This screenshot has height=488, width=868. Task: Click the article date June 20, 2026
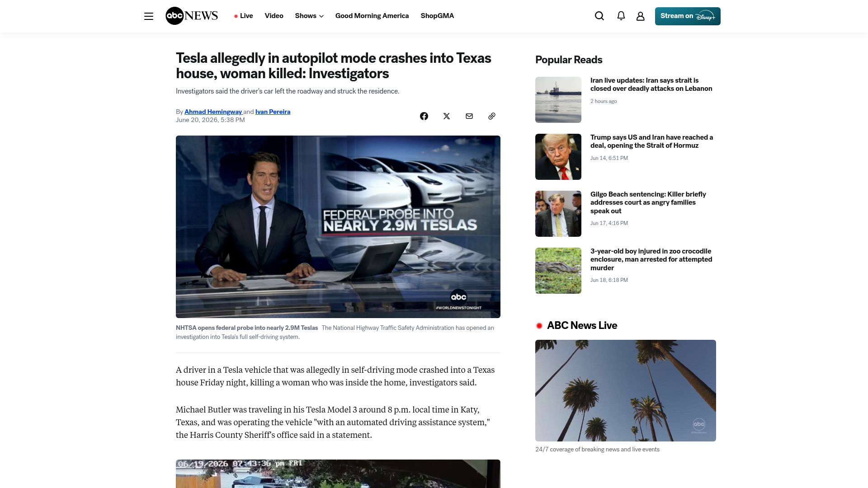[210, 120]
